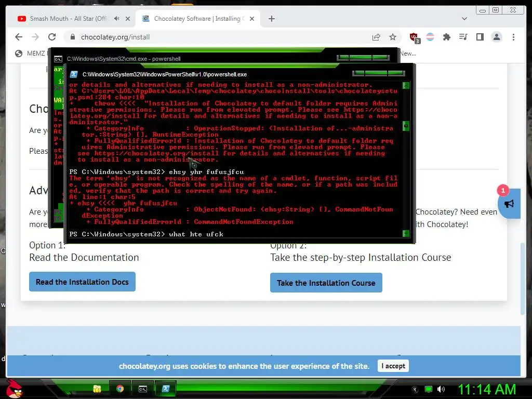This screenshot has height=399, width=532.
Task: Show hidden tray icons arrow
Action: (x=415, y=389)
